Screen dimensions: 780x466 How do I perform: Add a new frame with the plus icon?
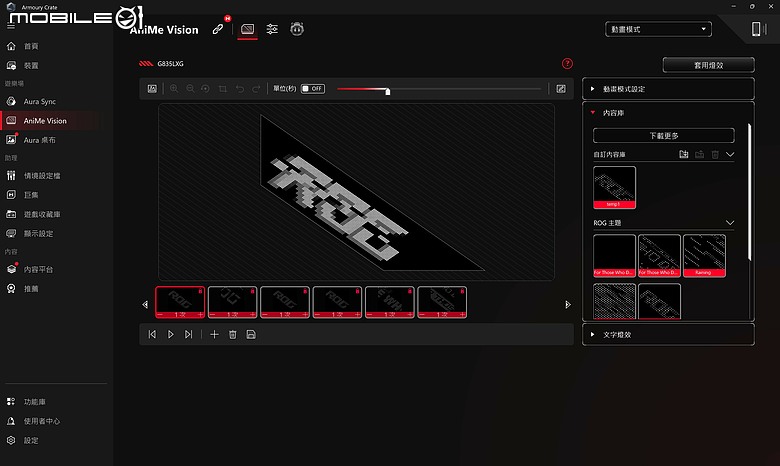pos(214,335)
